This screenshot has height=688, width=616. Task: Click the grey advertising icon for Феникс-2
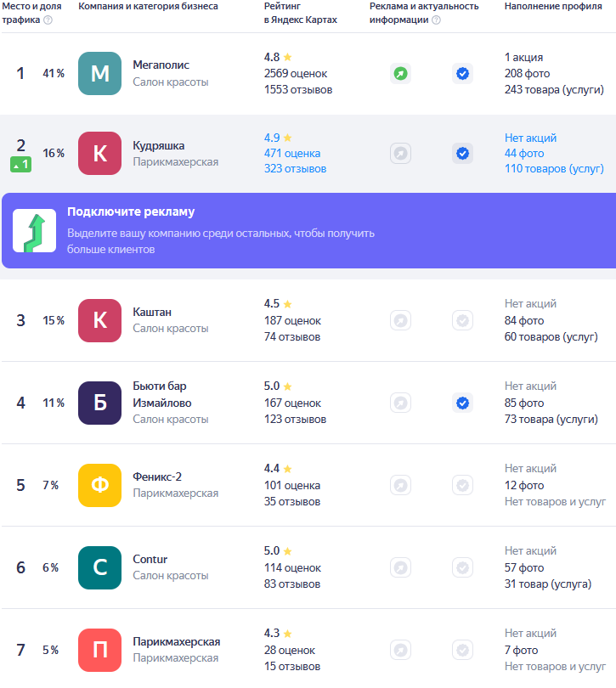(400, 485)
